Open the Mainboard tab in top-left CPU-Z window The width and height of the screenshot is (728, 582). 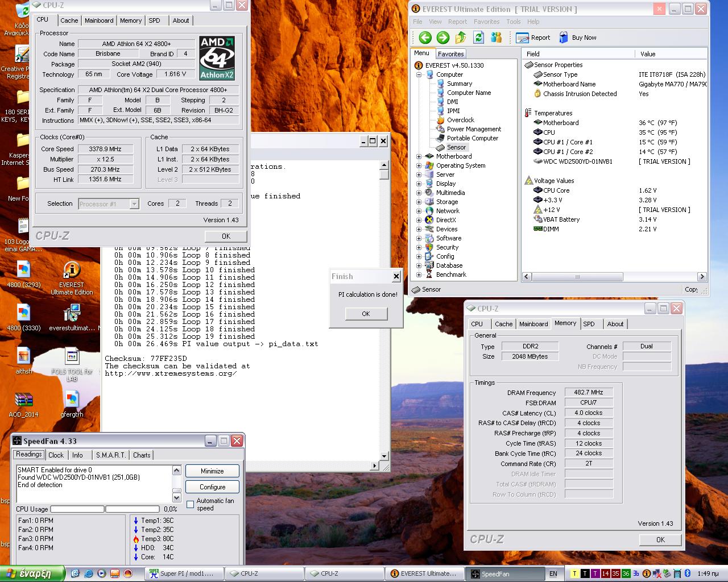pyautogui.click(x=99, y=20)
